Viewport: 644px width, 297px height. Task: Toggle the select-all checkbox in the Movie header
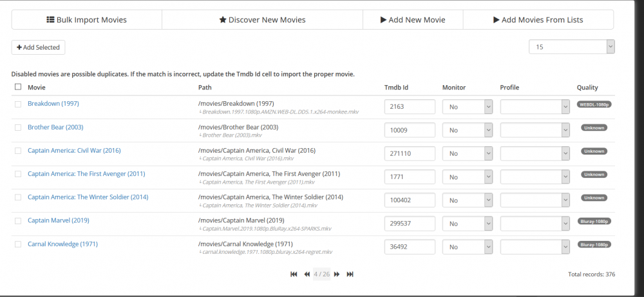pos(18,87)
